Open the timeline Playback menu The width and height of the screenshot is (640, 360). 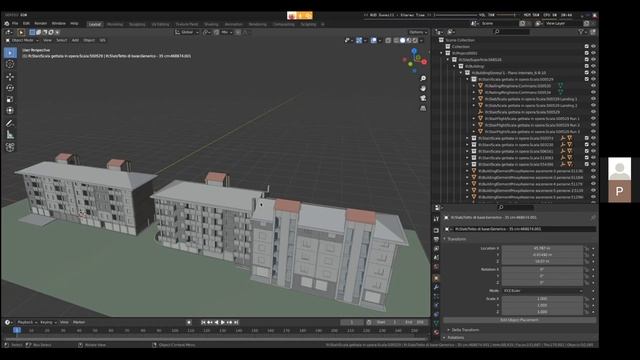(x=27, y=322)
